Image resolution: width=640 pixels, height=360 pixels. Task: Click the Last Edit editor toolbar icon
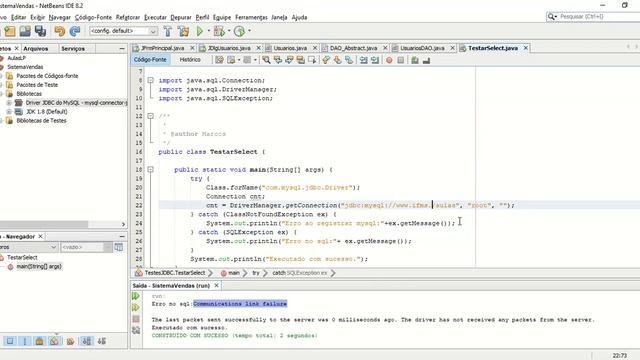pyautogui.click(x=219, y=60)
